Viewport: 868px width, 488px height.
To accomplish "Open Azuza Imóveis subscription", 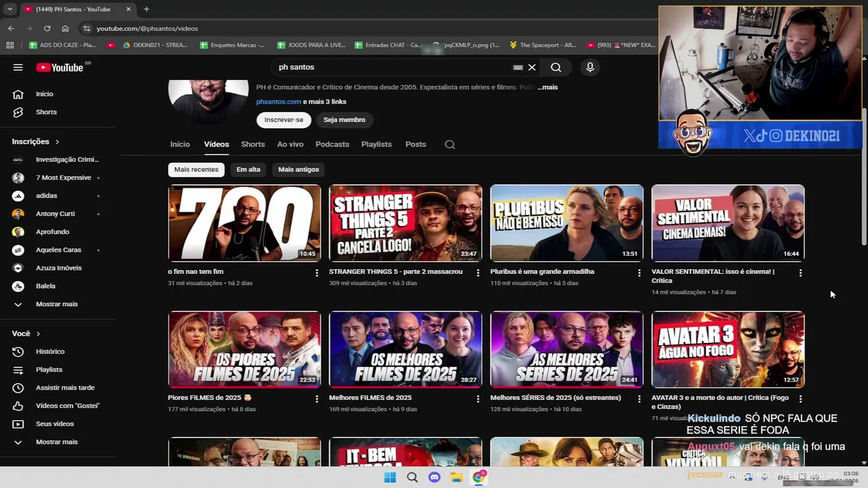I will [x=58, y=268].
